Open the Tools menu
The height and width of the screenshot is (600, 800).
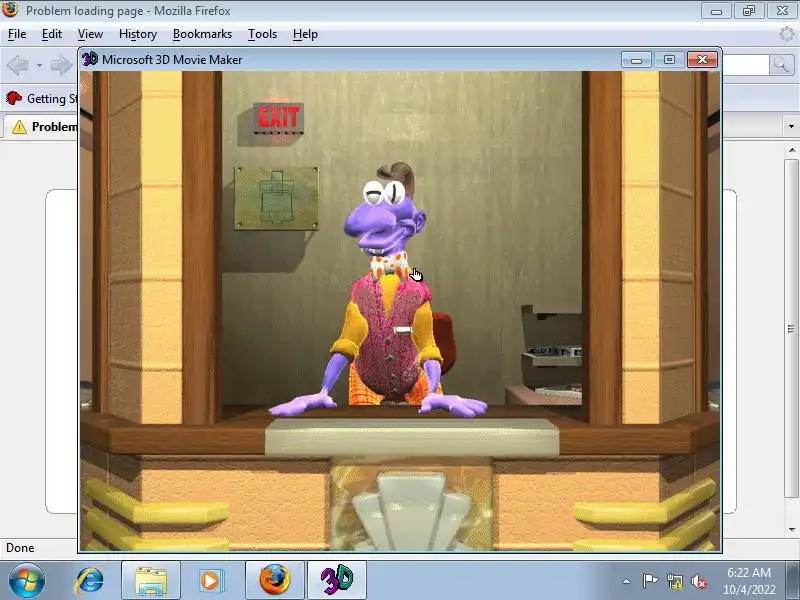[262, 34]
